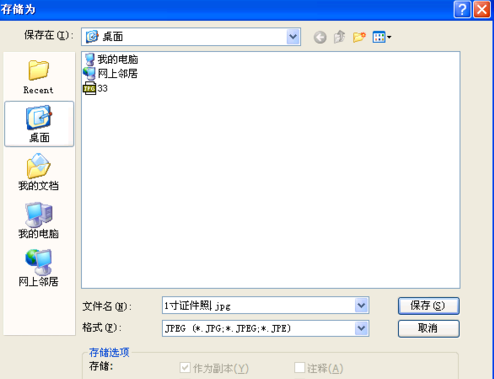Expand the 格式 JPEG format dropdown
Image resolution: width=494 pixels, height=379 pixels.
point(361,329)
